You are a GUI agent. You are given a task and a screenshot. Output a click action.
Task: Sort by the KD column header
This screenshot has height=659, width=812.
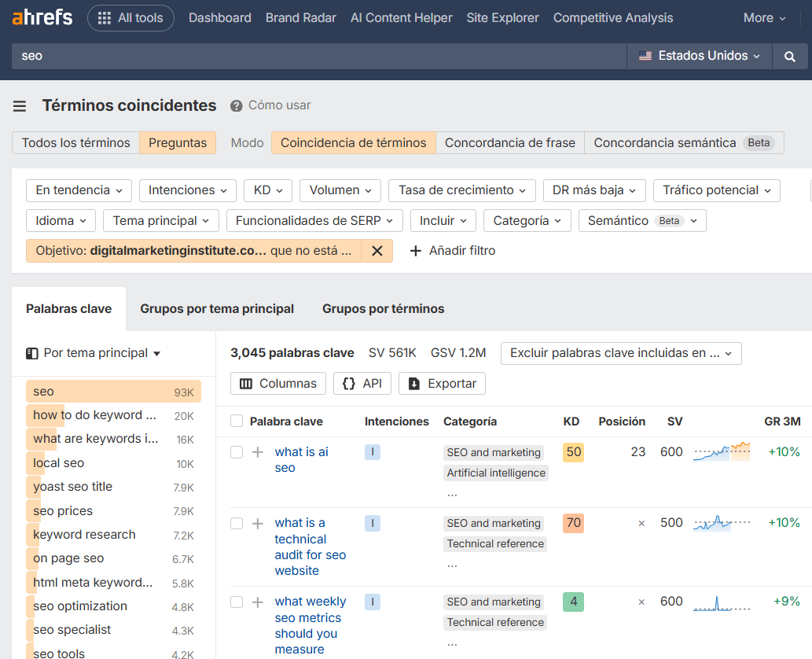point(571,422)
